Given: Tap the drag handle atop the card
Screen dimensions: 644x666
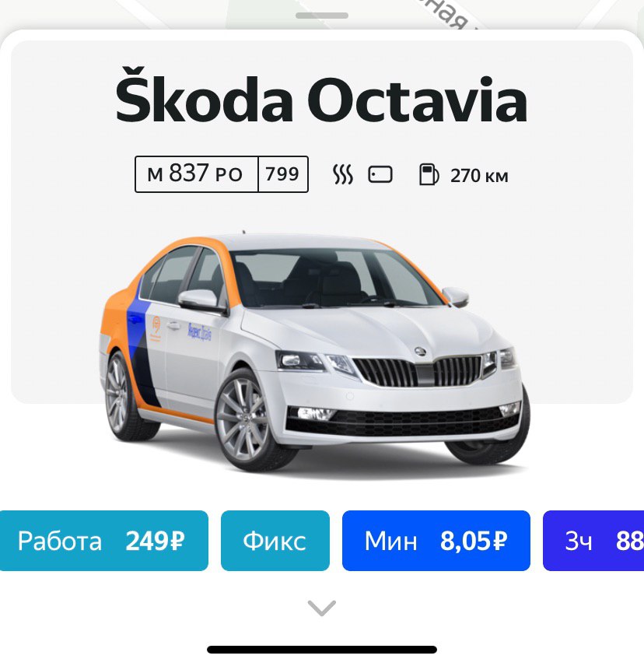Looking at the screenshot, I should coord(322,16).
